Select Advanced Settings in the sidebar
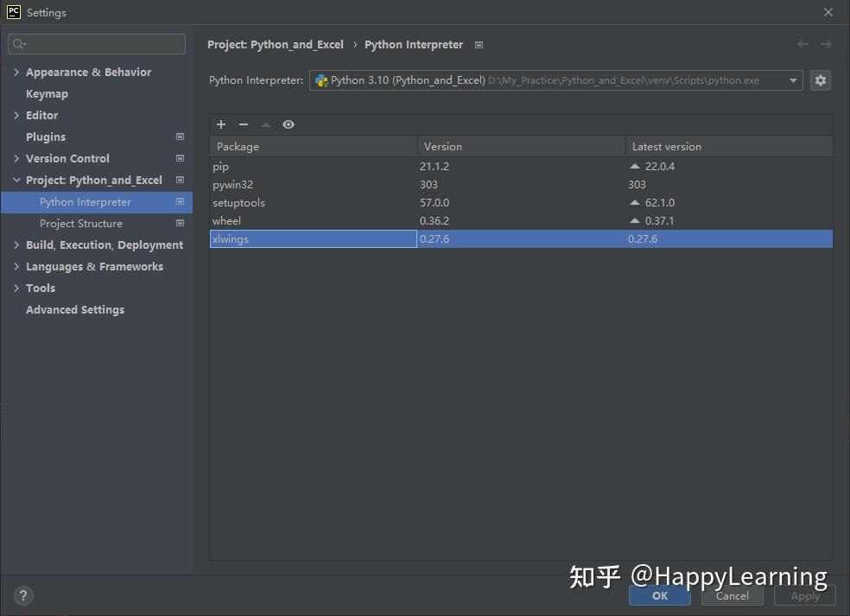The image size is (850, 616). point(75,309)
